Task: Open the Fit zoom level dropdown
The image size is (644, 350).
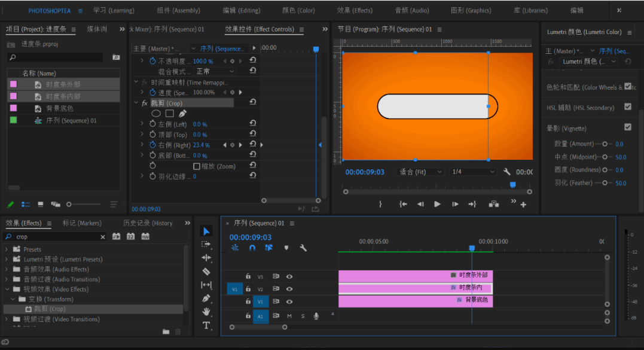Action: pos(420,172)
